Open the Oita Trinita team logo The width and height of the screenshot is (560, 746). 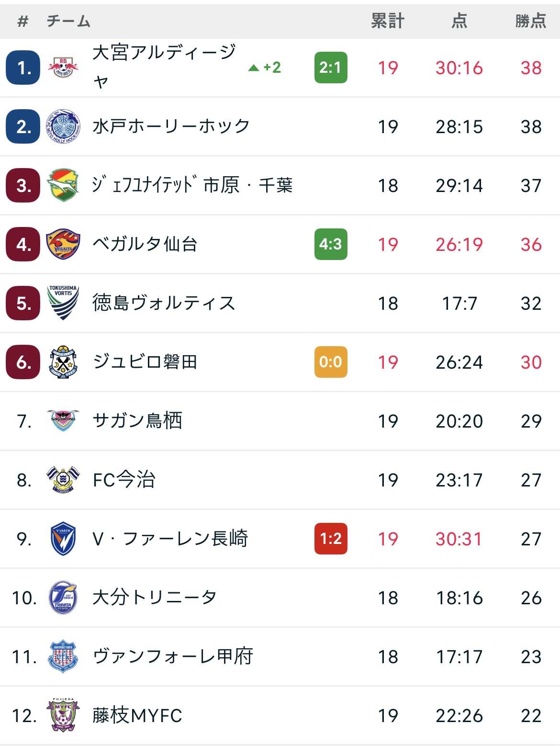click(x=63, y=598)
